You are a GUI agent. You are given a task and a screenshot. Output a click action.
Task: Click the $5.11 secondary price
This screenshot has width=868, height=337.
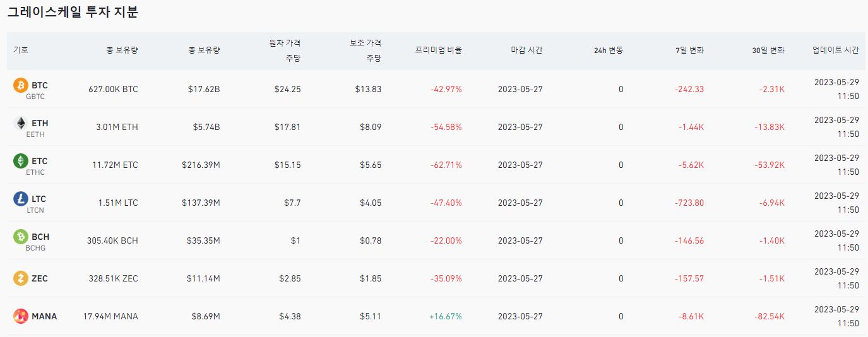point(371,316)
